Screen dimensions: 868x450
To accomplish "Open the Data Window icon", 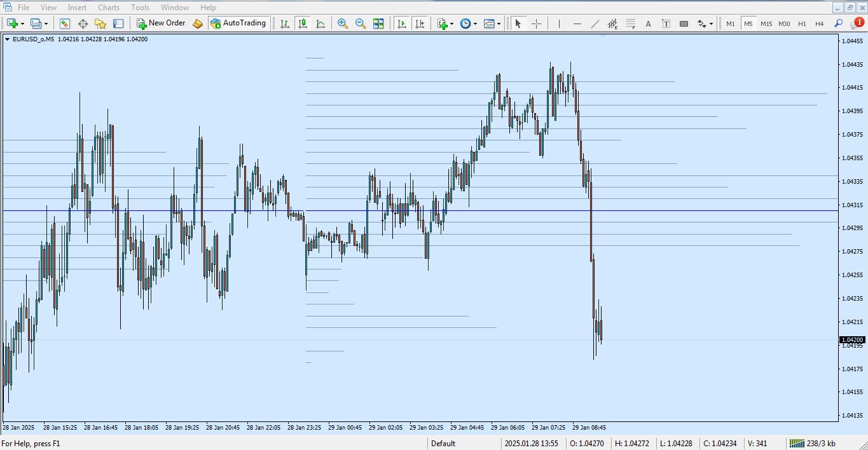I will click(83, 24).
